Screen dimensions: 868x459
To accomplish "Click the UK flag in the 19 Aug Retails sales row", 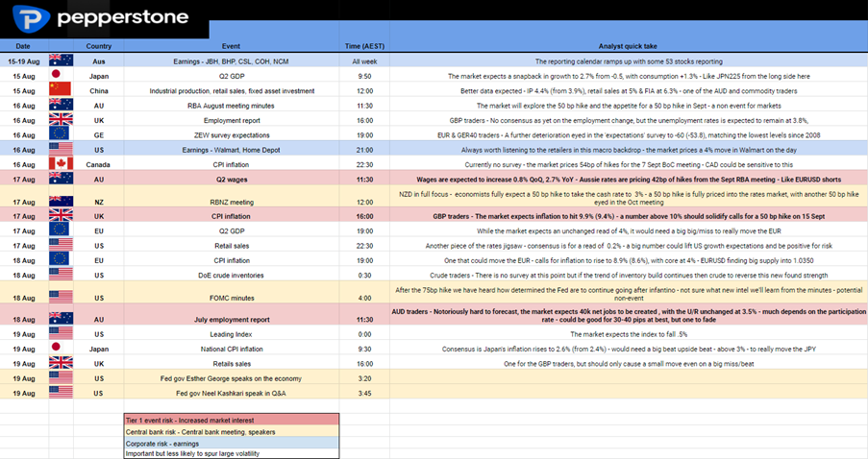I will coord(61,362).
